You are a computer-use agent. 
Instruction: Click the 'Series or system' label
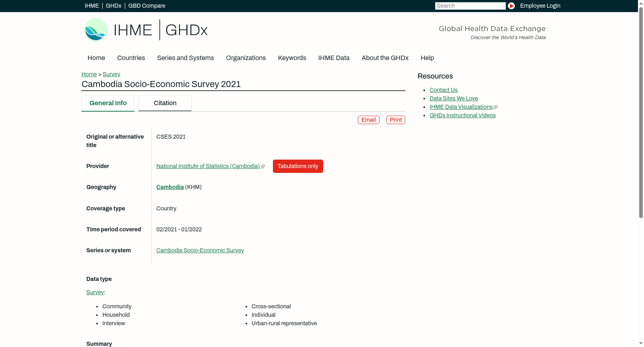108,250
